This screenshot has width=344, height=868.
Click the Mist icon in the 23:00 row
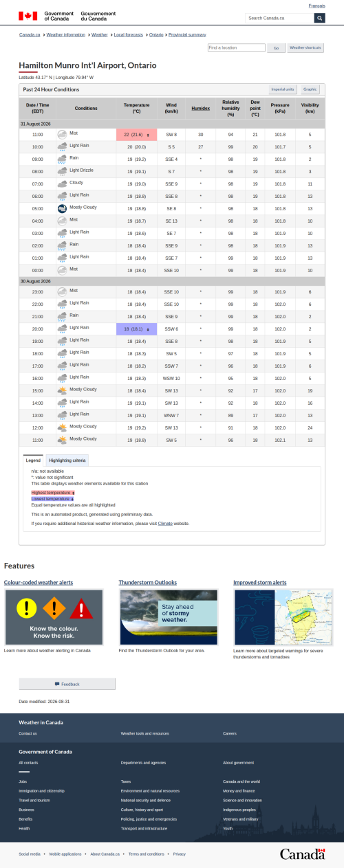(62, 291)
